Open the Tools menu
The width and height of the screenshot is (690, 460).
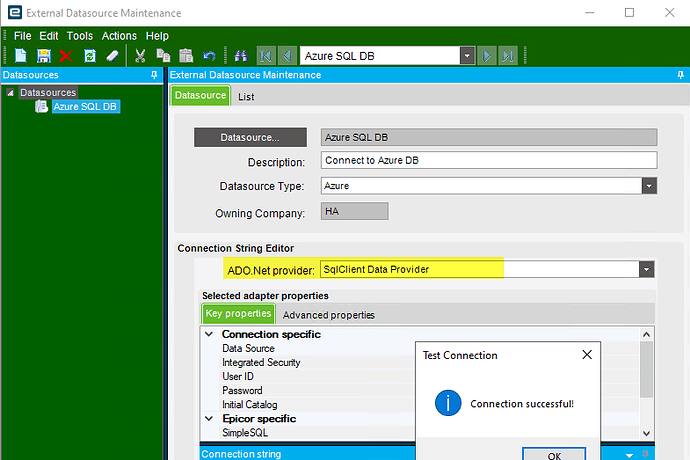(80, 36)
